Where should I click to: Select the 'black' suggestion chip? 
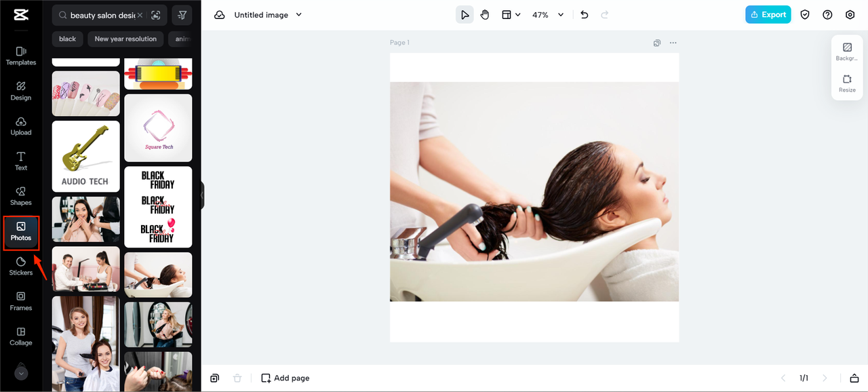point(68,39)
